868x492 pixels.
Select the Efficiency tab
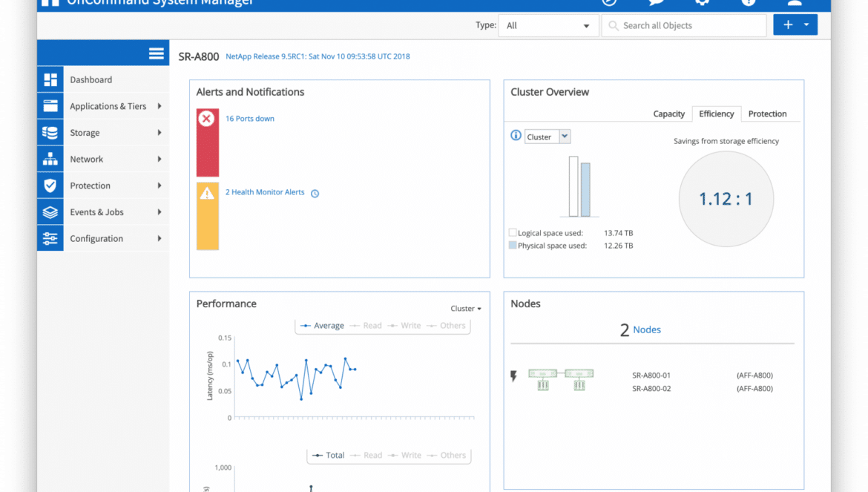717,114
